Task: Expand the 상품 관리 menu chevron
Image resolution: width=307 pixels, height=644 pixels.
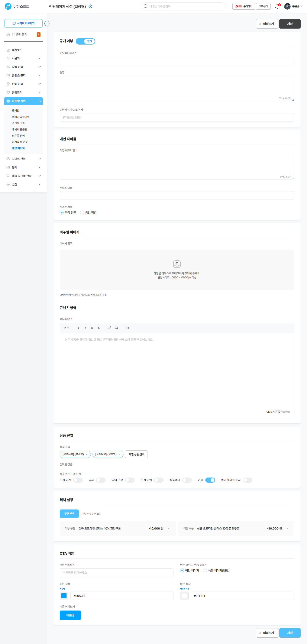Action: [x=39, y=67]
